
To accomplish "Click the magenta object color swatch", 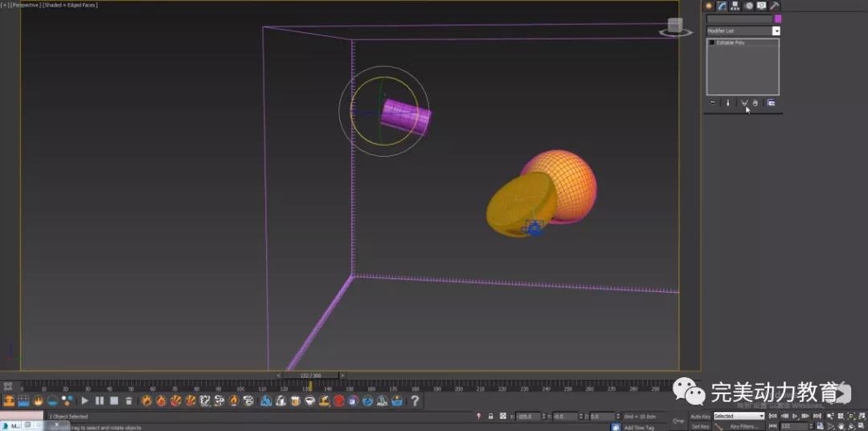I will point(777,18).
